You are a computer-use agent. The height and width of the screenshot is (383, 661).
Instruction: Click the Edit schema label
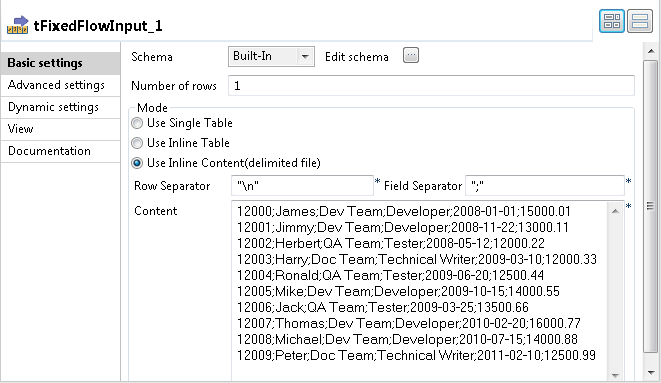pyautogui.click(x=357, y=57)
